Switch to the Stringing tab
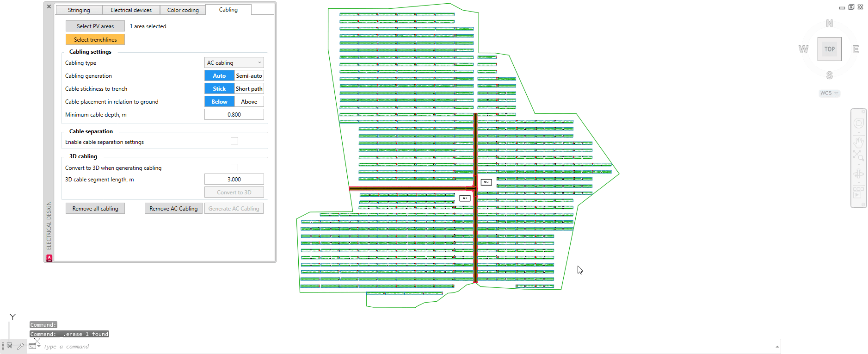 coord(79,10)
